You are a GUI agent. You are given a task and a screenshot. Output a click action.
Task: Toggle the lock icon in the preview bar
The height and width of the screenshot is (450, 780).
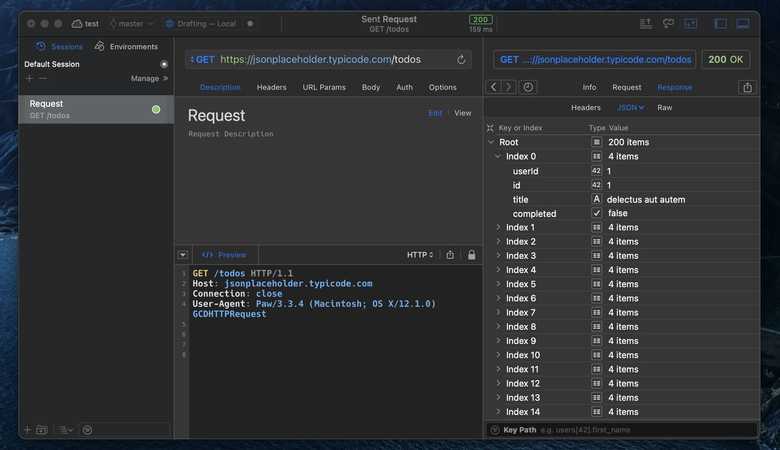471,255
